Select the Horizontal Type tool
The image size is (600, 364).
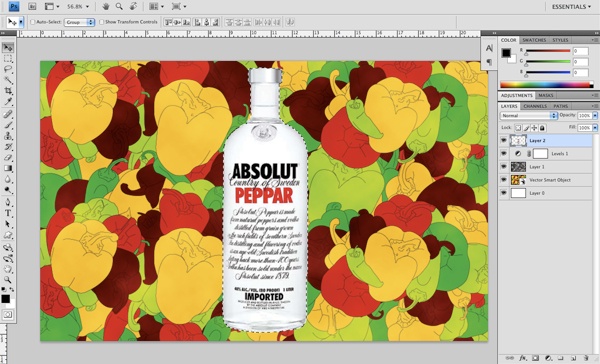(8, 213)
